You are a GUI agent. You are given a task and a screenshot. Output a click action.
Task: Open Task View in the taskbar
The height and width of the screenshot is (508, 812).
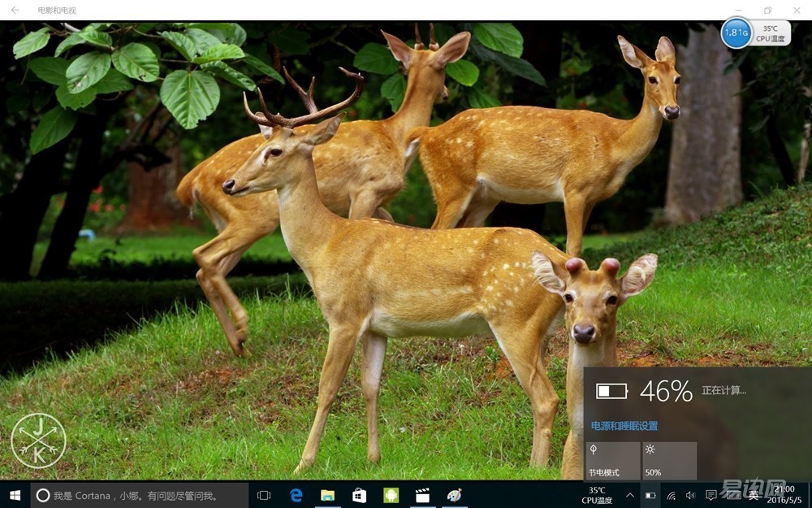[264, 496]
